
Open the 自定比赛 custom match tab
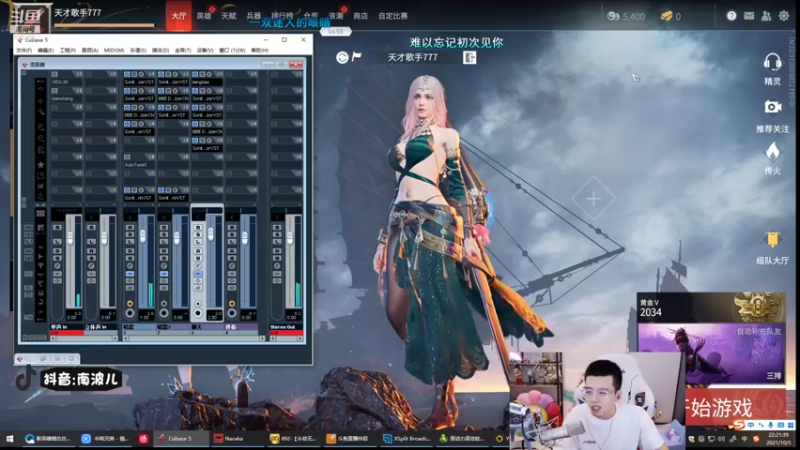393,16
